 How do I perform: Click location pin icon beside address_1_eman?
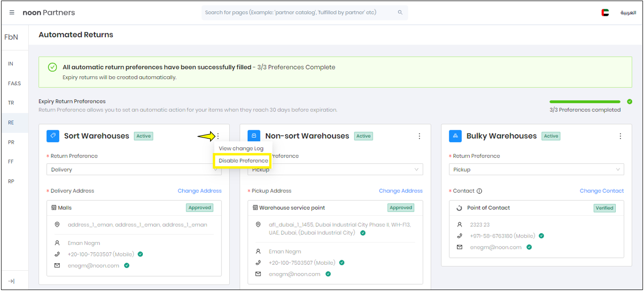pyautogui.click(x=57, y=225)
